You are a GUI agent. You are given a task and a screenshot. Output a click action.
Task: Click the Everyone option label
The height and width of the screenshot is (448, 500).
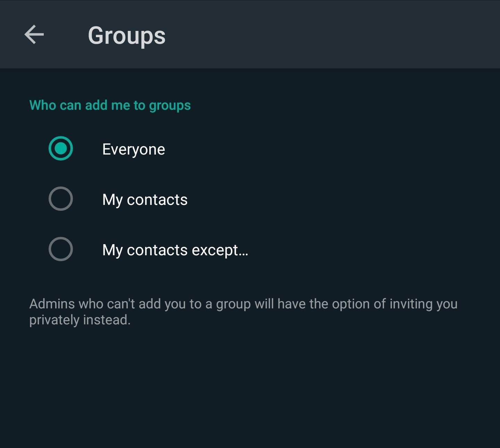(x=134, y=149)
